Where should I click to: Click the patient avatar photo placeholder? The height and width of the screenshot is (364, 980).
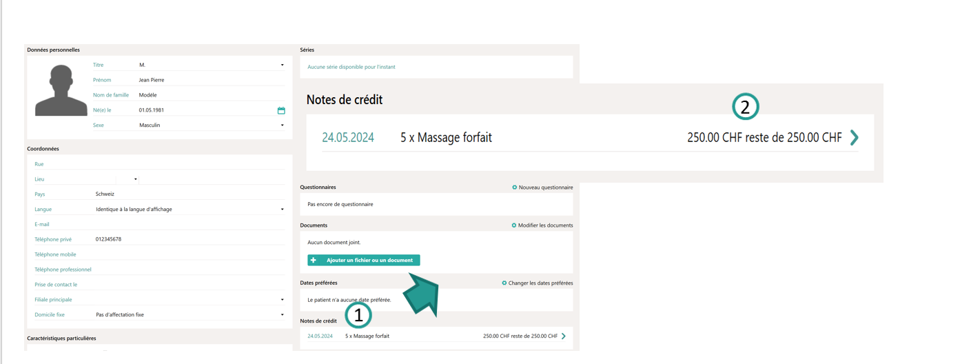click(61, 90)
